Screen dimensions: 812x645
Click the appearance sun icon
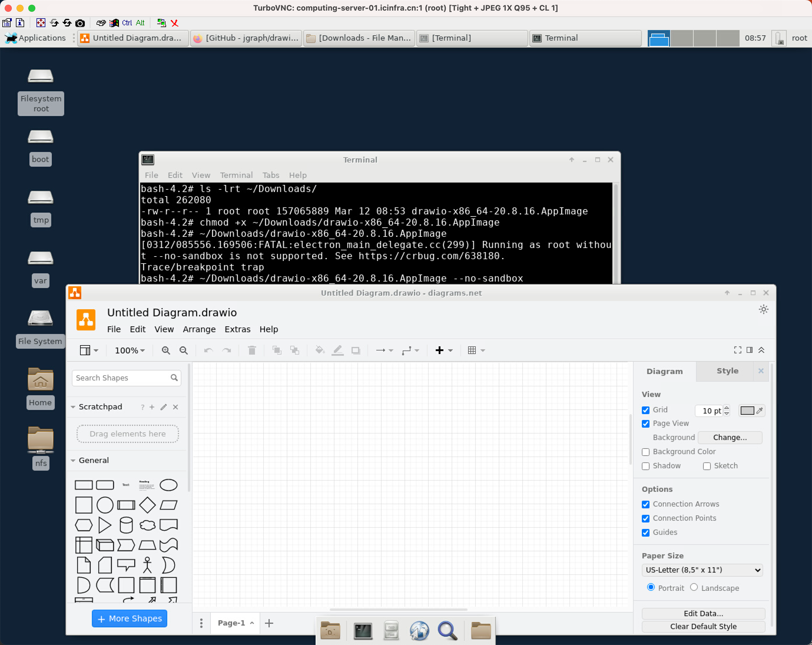[x=763, y=309]
